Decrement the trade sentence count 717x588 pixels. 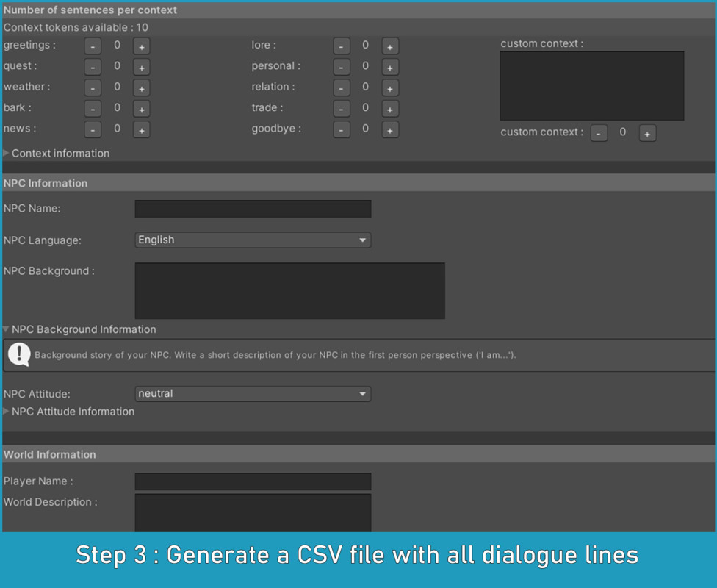click(x=341, y=107)
